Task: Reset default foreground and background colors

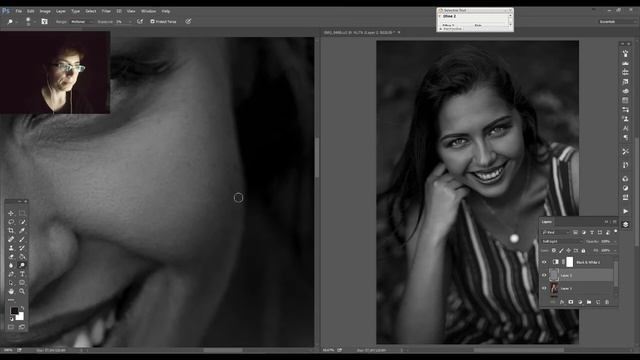Action: click(11, 319)
